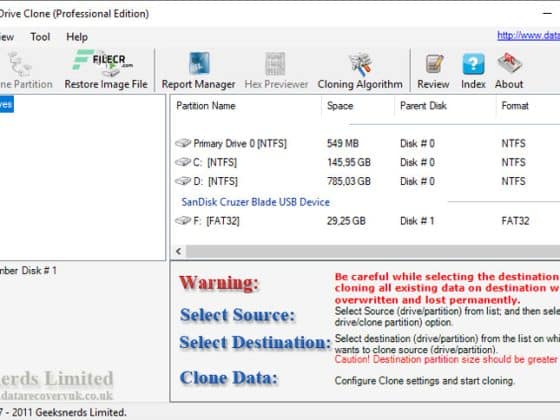
Task: Click drive icon beside F: [FAT32]
Action: [x=183, y=221]
